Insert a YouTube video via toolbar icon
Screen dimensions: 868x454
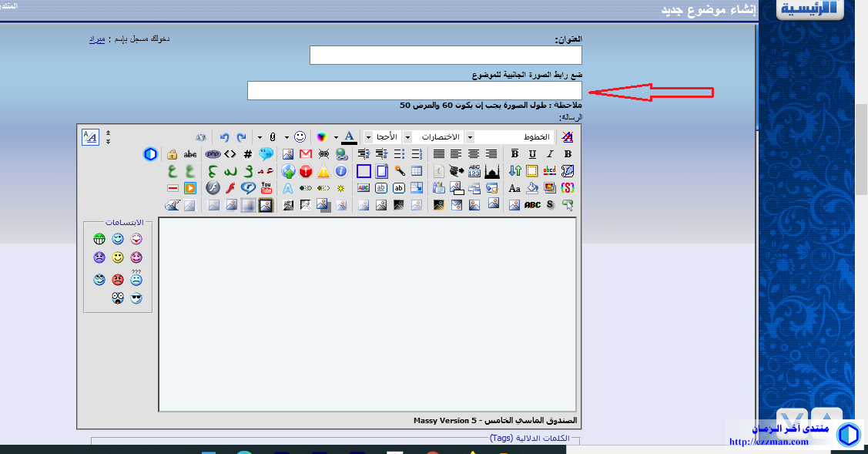click(266, 188)
